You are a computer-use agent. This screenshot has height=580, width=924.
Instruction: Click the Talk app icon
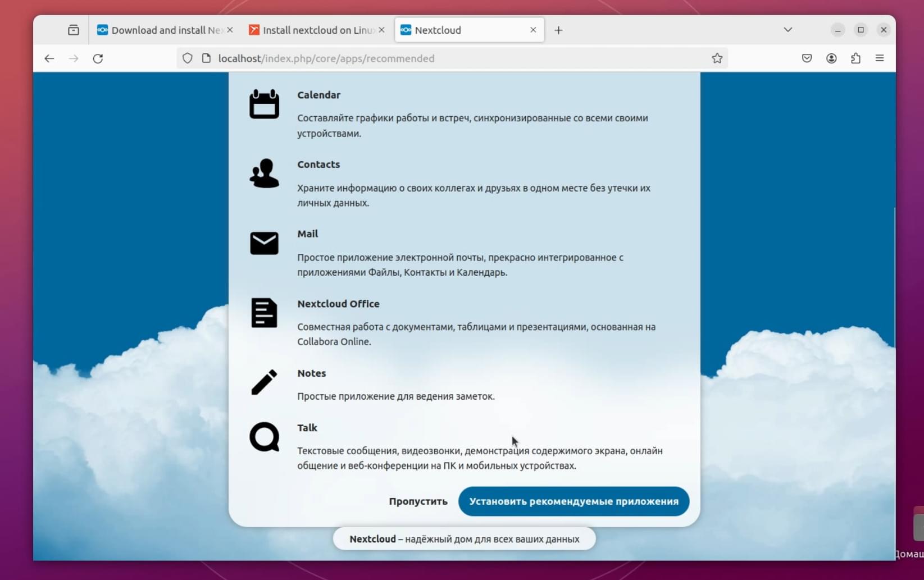pos(264,437)
